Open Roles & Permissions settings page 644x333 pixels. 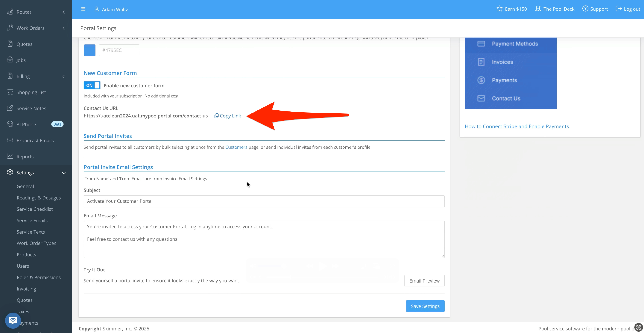[x=39, y=277]
